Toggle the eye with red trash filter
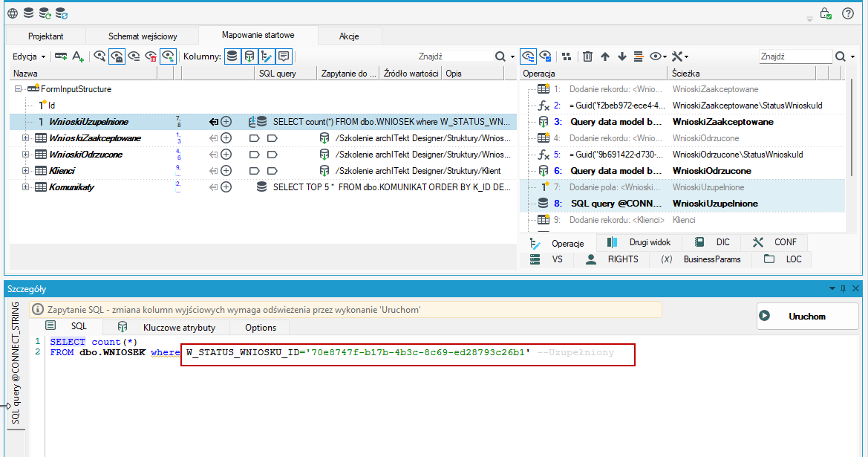The width and height of the screenshot is (868, 457). pos(151,56)
